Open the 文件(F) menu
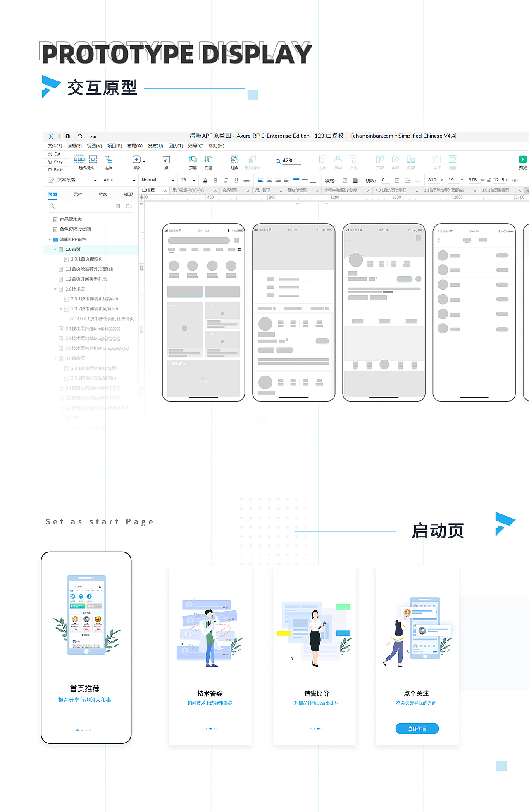Viewport: 529px width, 812px height. pos(55,146)
